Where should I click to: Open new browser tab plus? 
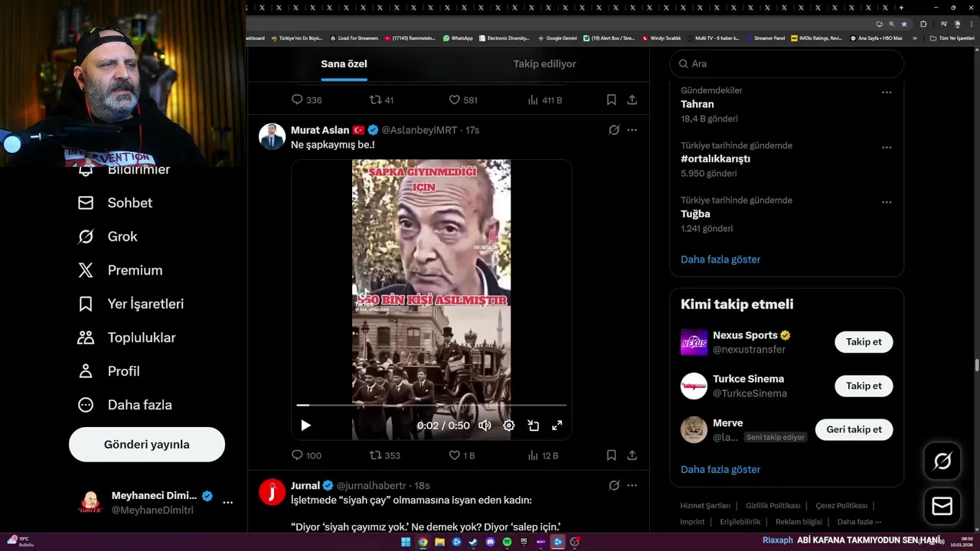pos(901,8)
